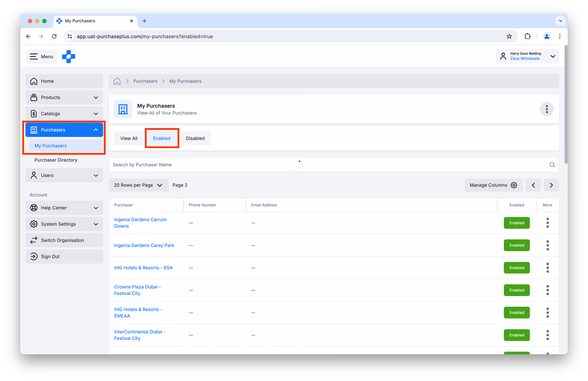Focus the Search by Purchaser Name field

(x=334, y=165)
